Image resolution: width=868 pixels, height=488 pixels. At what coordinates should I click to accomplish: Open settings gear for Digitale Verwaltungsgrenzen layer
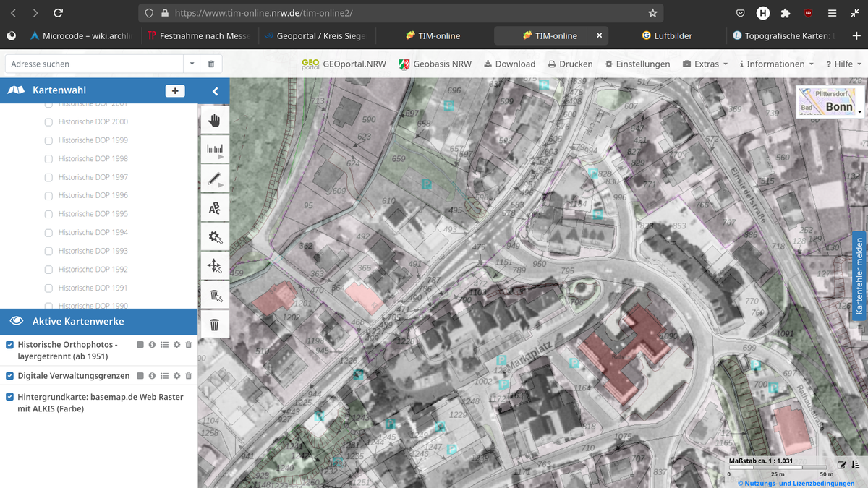tap(176, 376)
